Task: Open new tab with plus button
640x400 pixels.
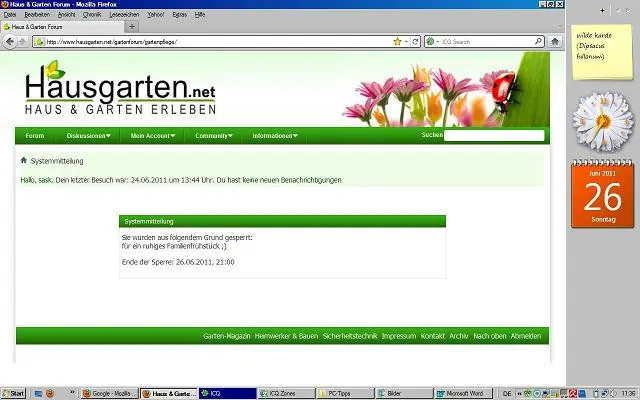Action: (133, 27)
